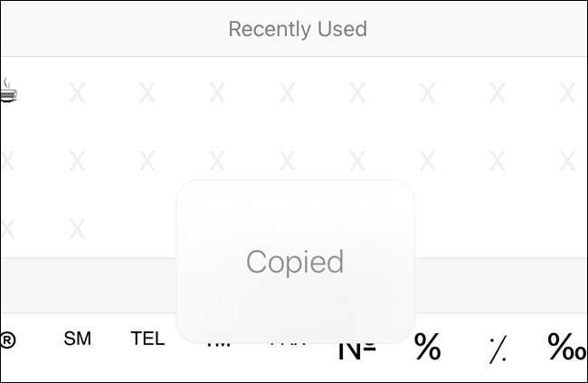This screenshot has width=588, height=383.
Task: Click the Recently Used section header
Action: (x=298, y=29)
